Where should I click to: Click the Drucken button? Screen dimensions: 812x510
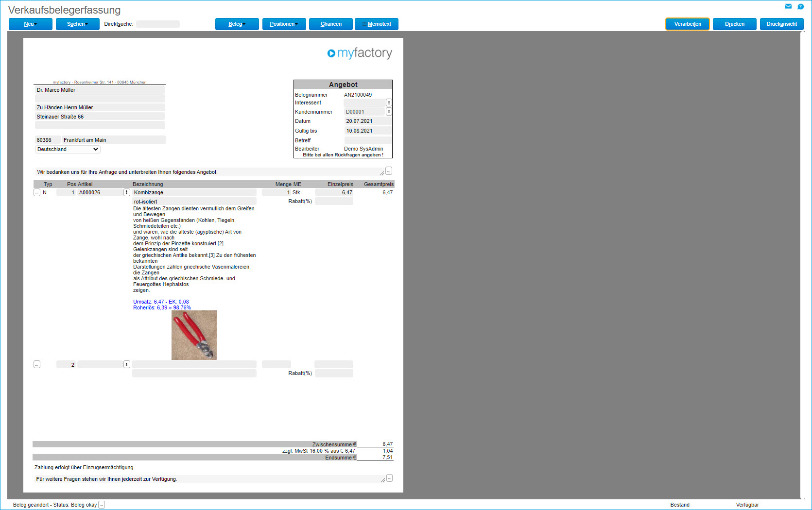pos(735,24)
